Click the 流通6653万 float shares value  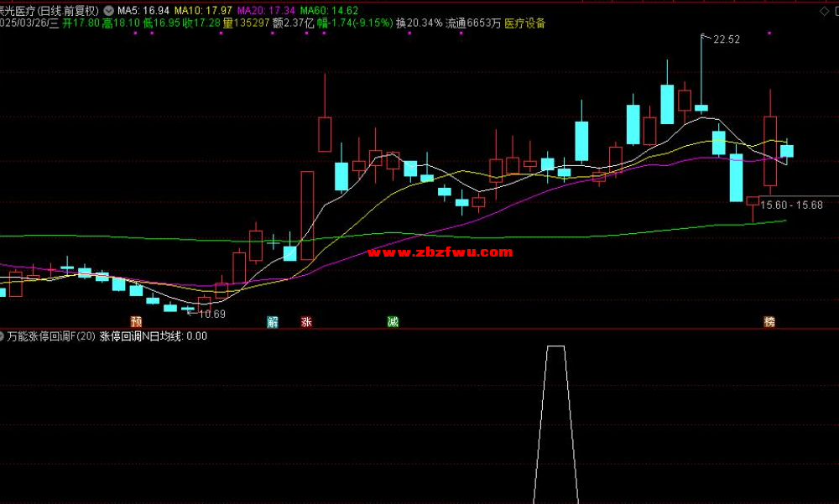[x=473, y=23]
